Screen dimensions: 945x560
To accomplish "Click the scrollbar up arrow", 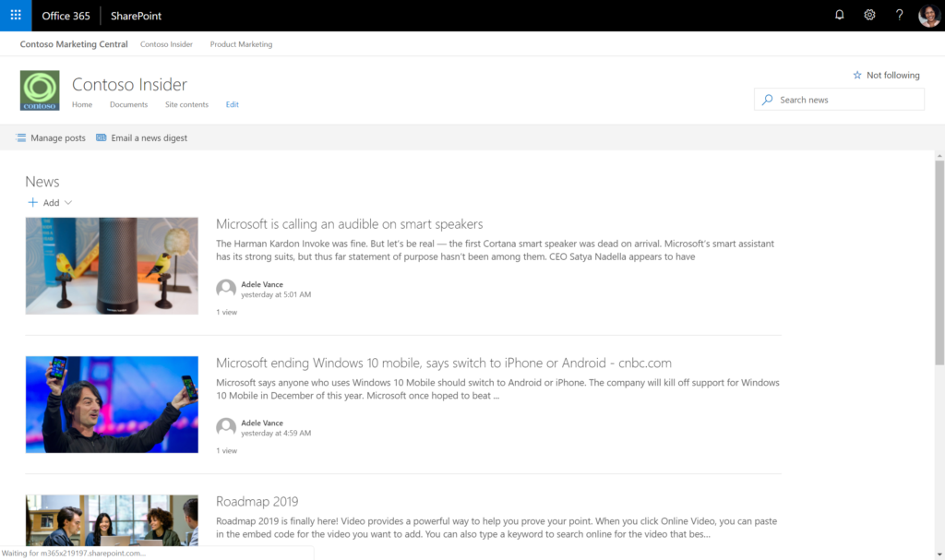I will click(939, 156).
